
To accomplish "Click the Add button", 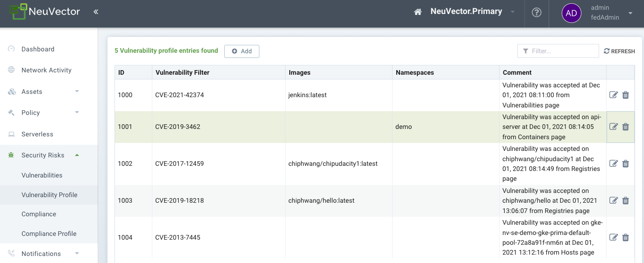I will [x=242, y=51].
